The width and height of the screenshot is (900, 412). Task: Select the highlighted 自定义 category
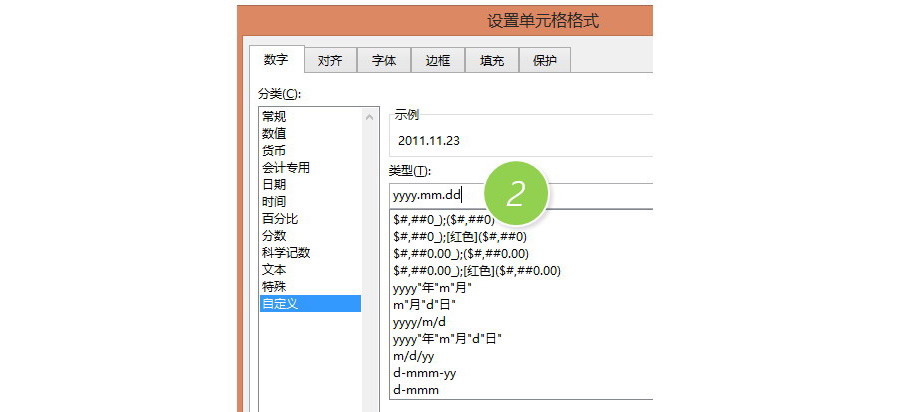(311, 304)
